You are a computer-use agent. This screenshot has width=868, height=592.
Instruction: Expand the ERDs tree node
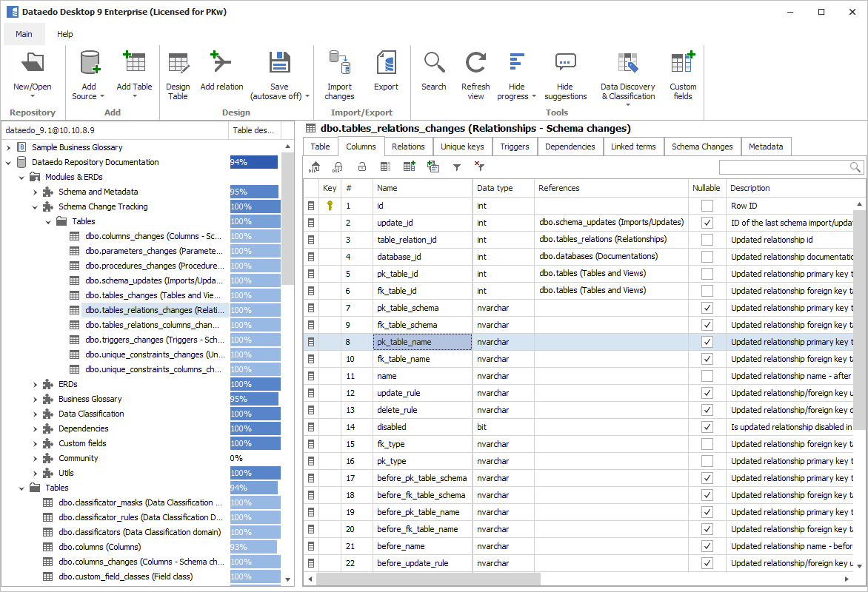point(35,384)
